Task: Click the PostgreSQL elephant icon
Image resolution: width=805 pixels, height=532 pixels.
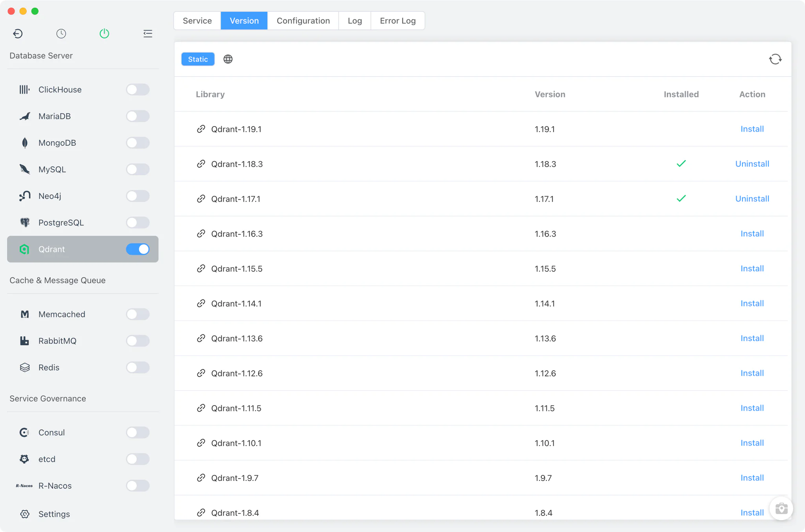Action: coord(24,222)
